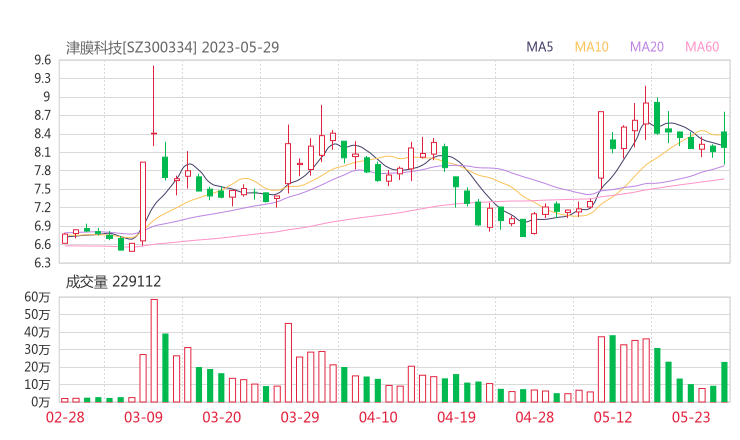The height and width of the screenshot is (440, 740).
Task: Click the 8.4 price axis label
Action: pos(42,134)
